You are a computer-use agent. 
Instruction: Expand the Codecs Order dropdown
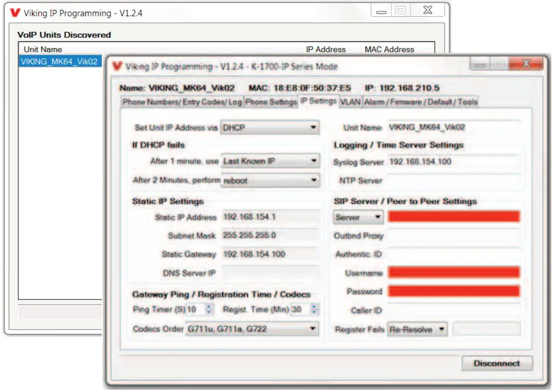pos(252,329)
